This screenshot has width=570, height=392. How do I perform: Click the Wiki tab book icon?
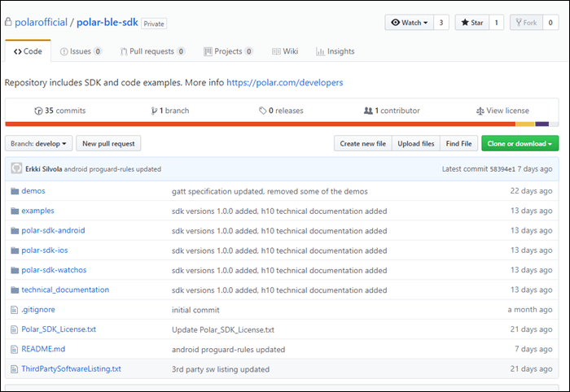click(x=276, y=51)
